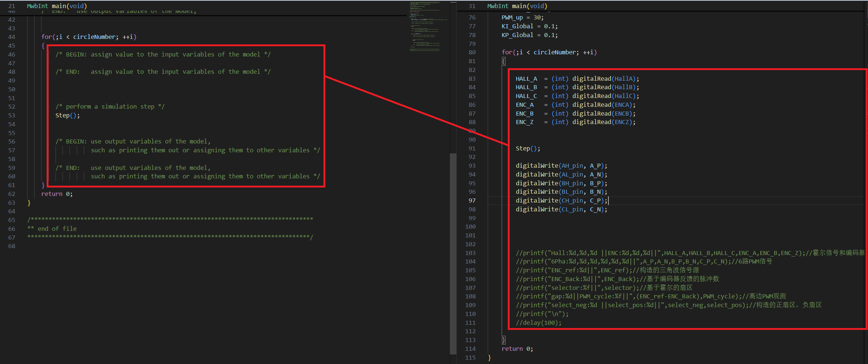This screenshot has width=868, height=364.
Task: Click line number 80 in right gutter
Action: (x=472, y=52)
